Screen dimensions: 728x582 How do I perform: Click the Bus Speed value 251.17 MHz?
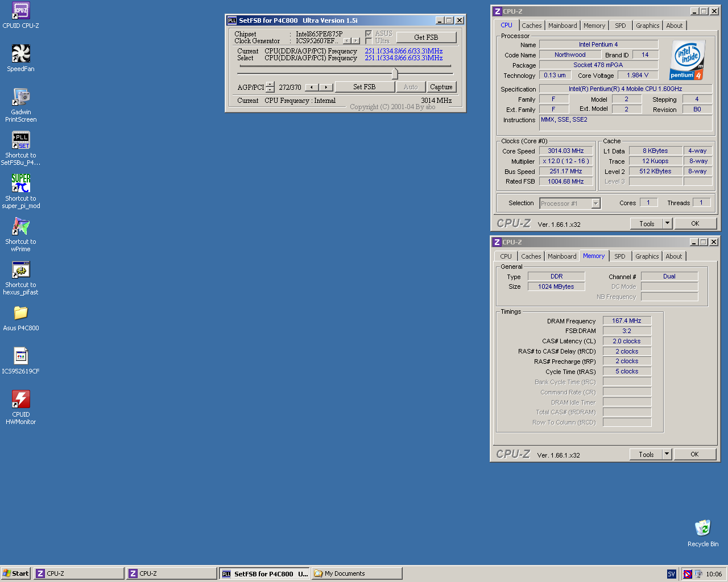click(x=566, y=172)
